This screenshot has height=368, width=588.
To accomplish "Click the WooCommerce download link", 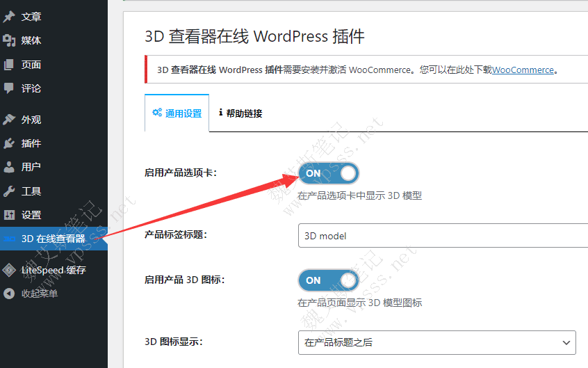I will tap(523, 70).
